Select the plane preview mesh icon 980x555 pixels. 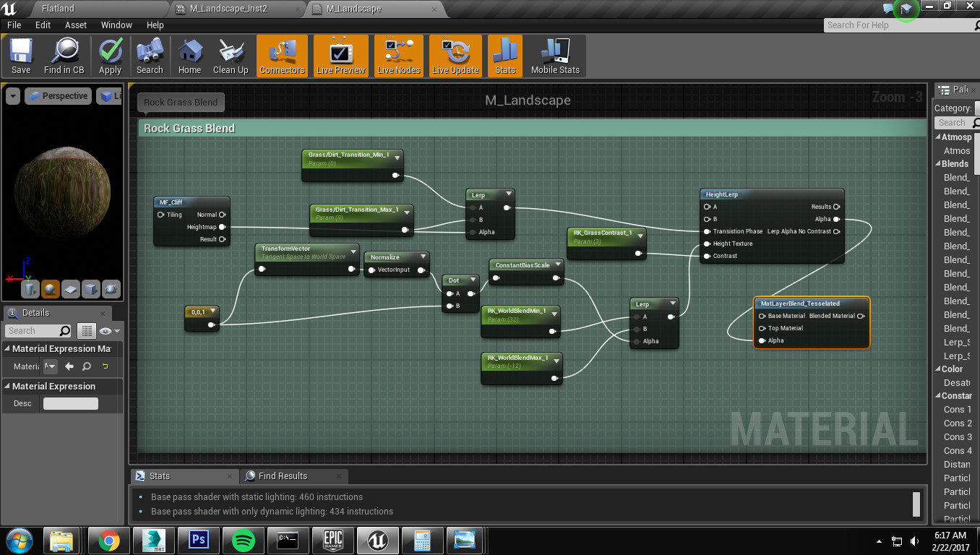(x=71, y=289)
